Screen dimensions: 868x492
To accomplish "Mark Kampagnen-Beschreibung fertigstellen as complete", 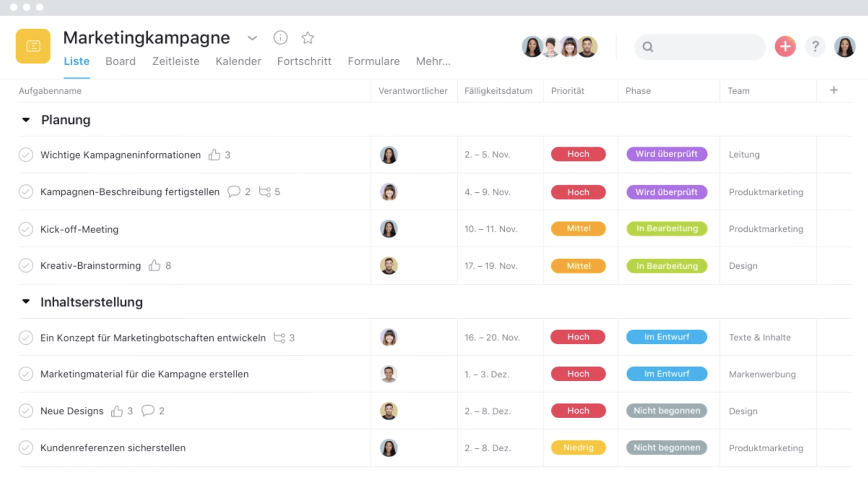I will (x=26, y=192).
